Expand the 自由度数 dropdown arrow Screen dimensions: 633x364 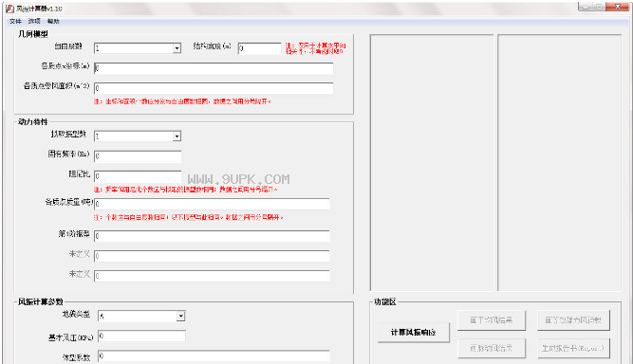point(177,48)
